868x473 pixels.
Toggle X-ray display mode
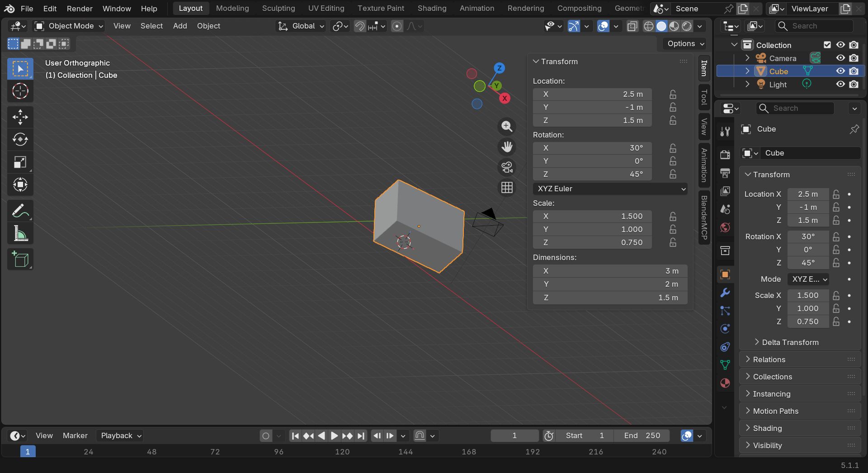pos(632,26)
